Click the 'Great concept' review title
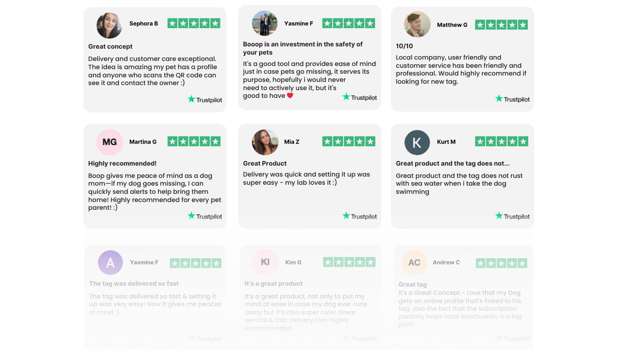This screenshot has width=622, height=364. [110, 46]
